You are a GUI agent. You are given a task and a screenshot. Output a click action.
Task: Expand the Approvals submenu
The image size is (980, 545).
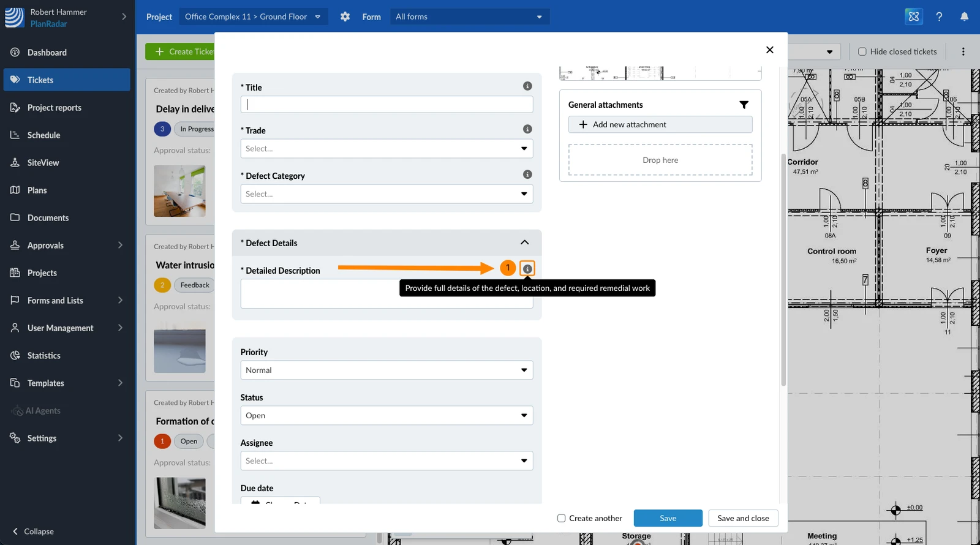click(120, 246)
